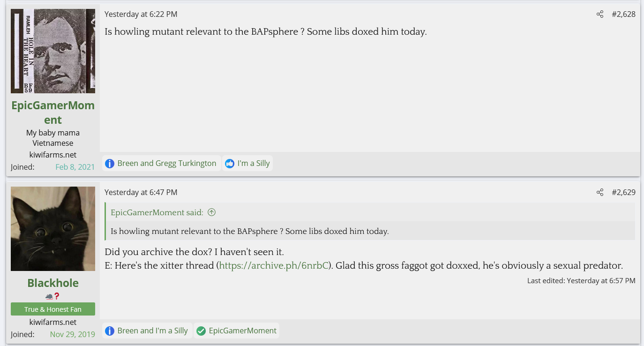Click the blue Informative reaction icon on post #2,628
The height and width of the screenshot is (346, 644).
pos(110,164)
